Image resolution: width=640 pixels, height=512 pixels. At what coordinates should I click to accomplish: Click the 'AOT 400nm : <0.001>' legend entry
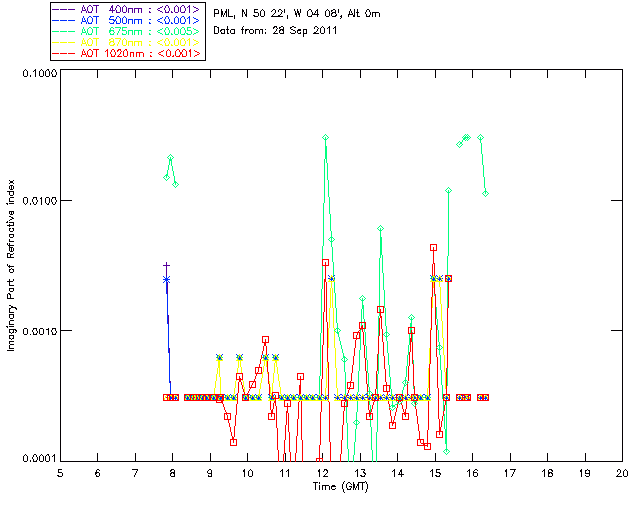(128, 9)
